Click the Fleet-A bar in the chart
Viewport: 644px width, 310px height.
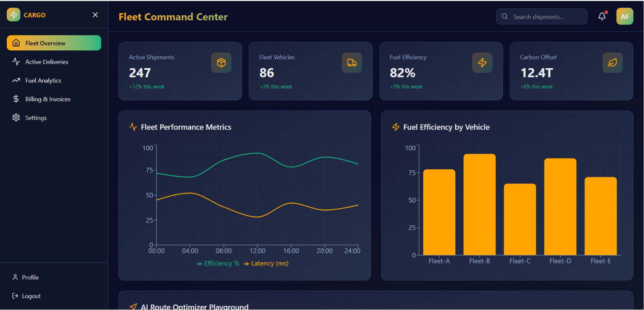tap(439, 212)
